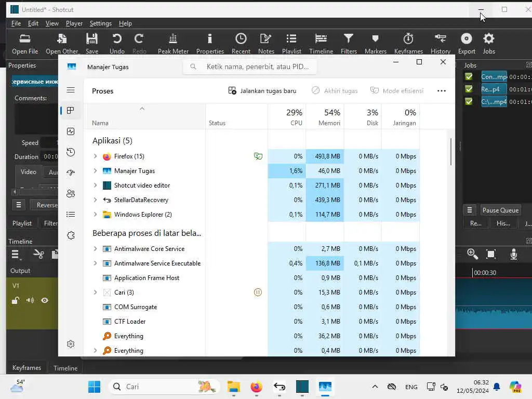The height and width of the screenshot is (399, 532).
Task: Click the timeline zoom in magnifier
Action: pos(472,254)
